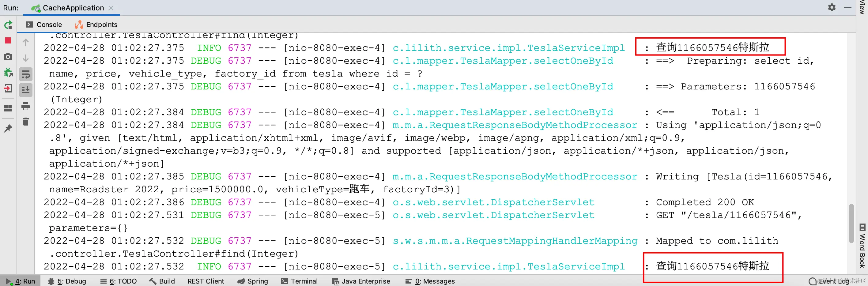Image resolution: width=868 pixels, height=286 pixels.
Task: Open Run window settings gear
Action: (x=832, y=7)
